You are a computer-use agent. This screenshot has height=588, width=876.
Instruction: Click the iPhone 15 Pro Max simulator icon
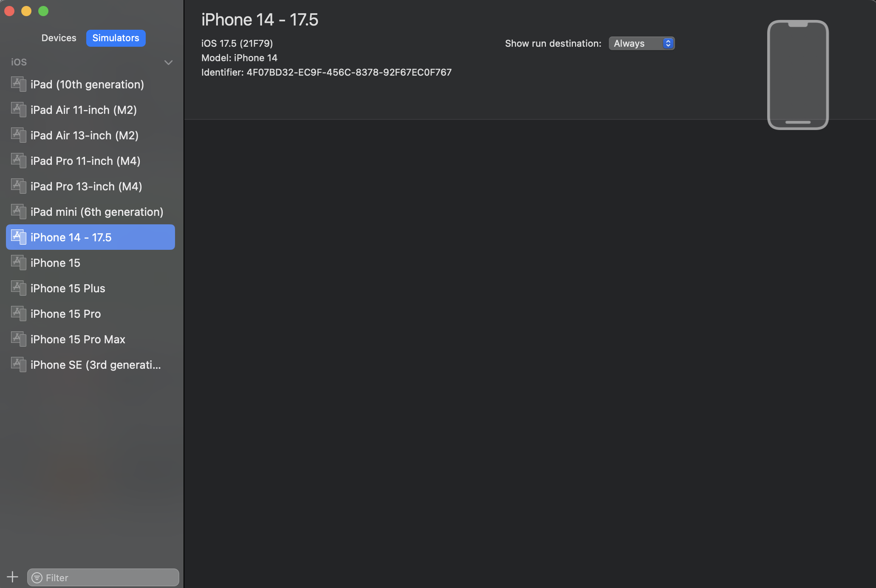[x=18, y=339]
